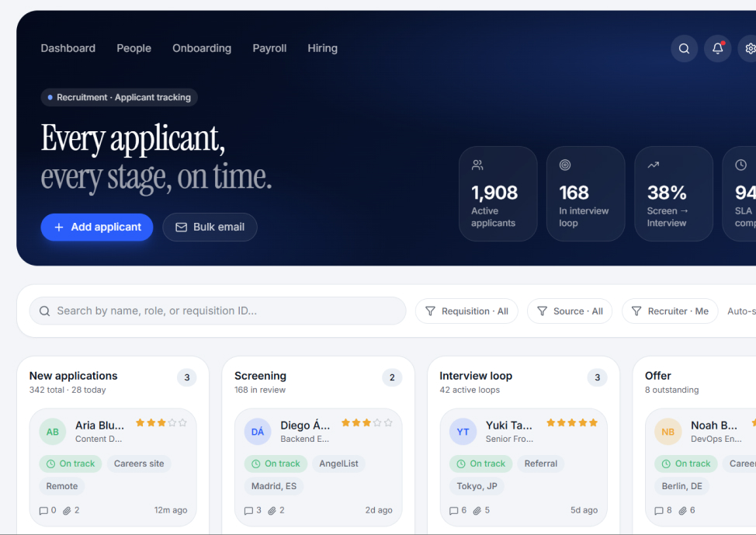The width and height of the screenshot is (756, 535).
Task: Click Aria's star rating
Action: (x=161, y=423)
